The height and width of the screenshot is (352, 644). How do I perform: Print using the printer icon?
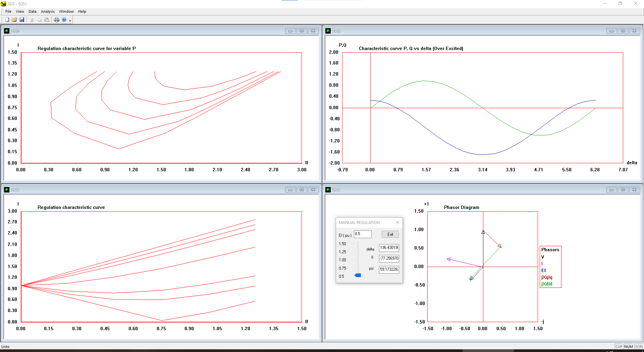click(57, 20)
